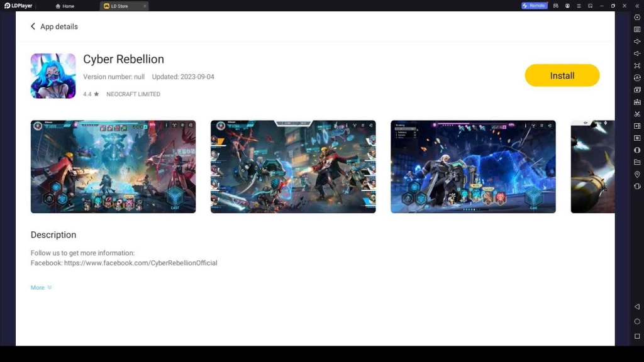
Task: Install Cyber Rebellion
Action: point(562,75)
